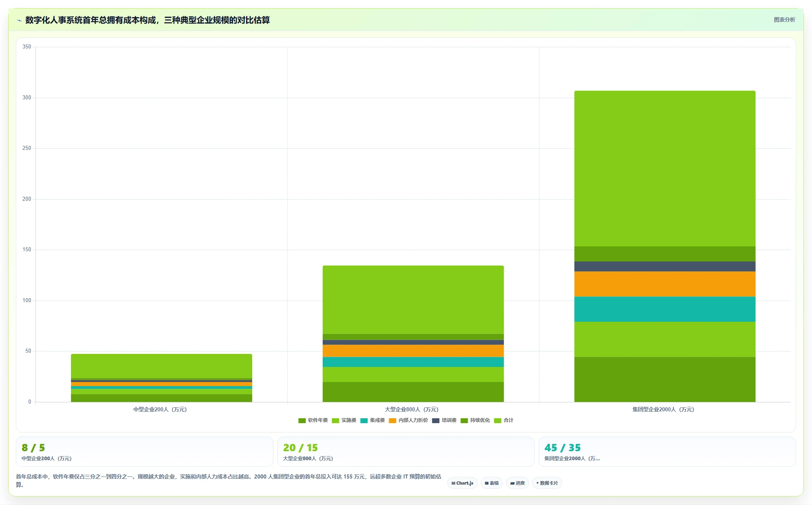The image size is (812, 505).
Task: Open the 图表分析 label at top right
Action: 784,20
